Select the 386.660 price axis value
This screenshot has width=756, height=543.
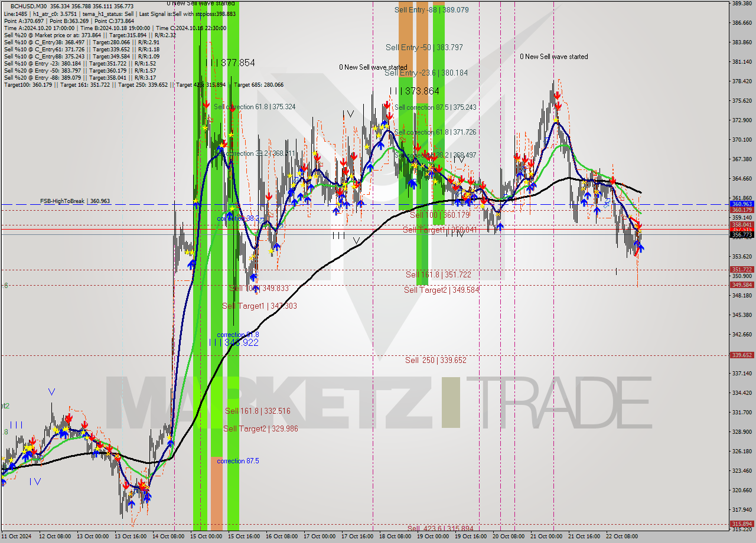point(742,23)
